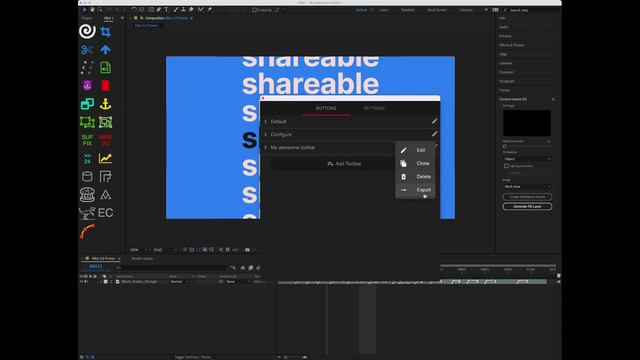Open the resolution Full dropdown
Viewport: 640px width, 360px height.
165,250
